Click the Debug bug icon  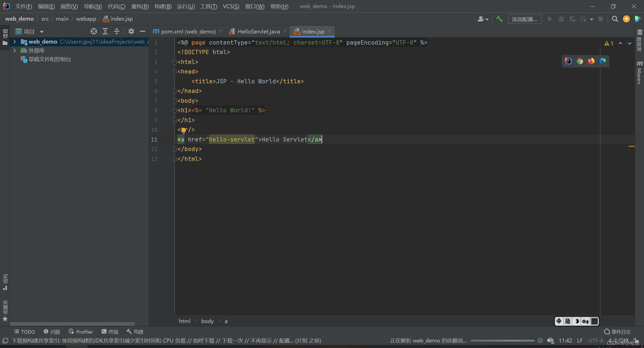[561, 19]
